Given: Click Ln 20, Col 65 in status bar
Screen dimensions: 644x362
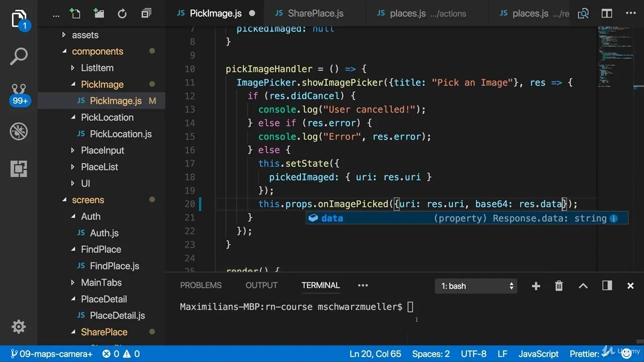Looking at the screenshot, I should tap(375, 354).
